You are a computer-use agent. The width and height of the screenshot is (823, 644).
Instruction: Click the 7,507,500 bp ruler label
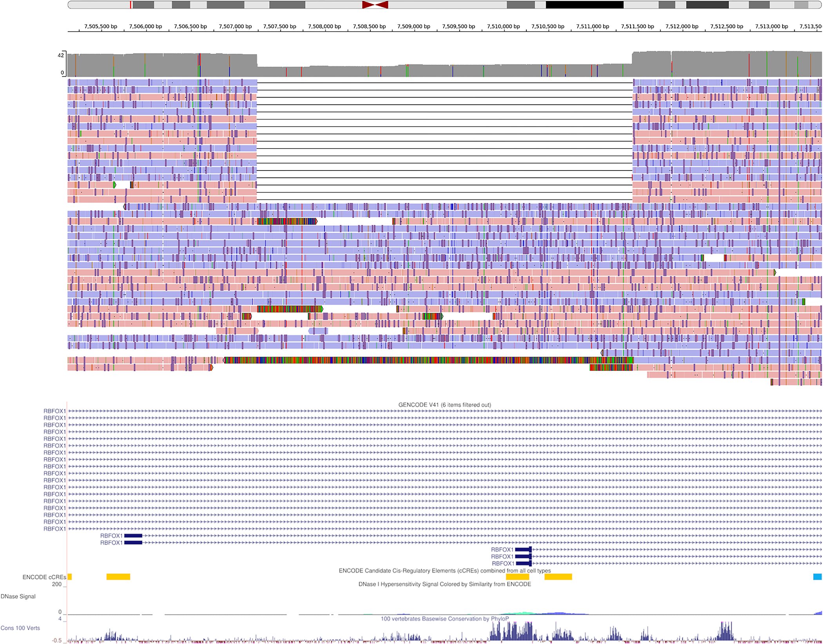pos(280,26)
